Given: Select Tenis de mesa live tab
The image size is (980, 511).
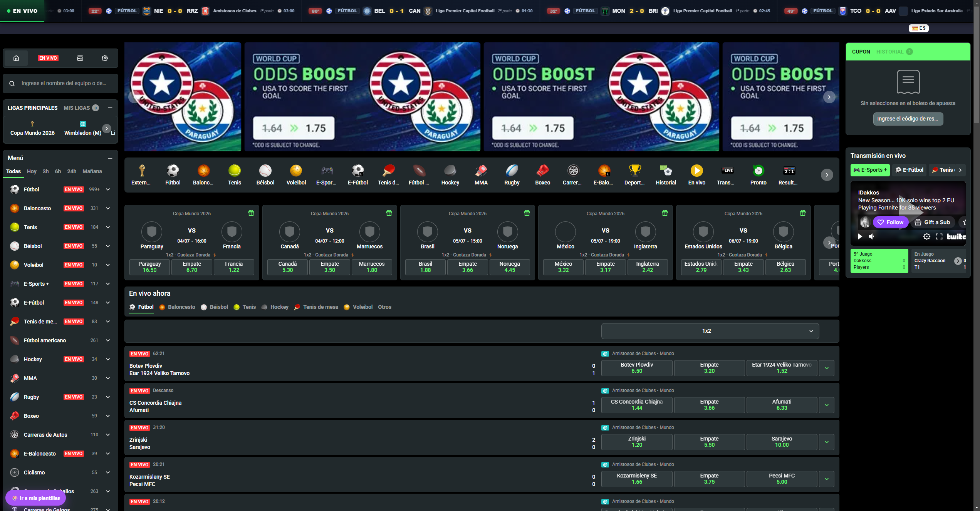Looking at the screenshot, I should (x=316, y=307).
